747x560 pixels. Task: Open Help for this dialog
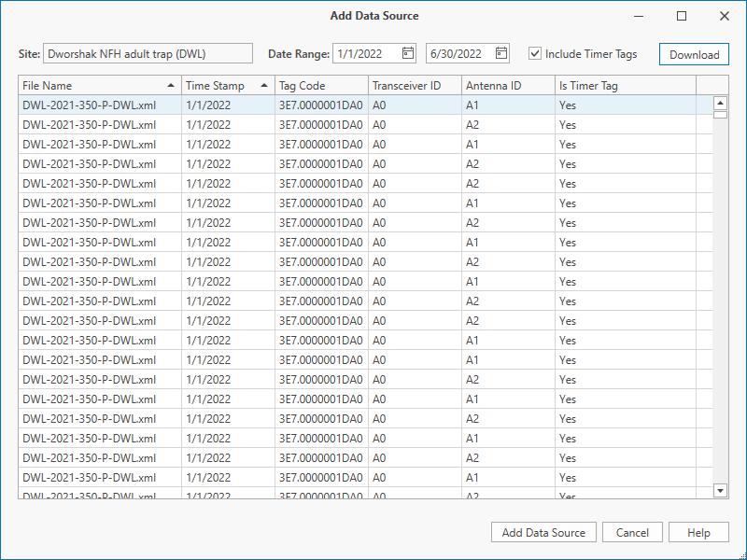(698, 532)
